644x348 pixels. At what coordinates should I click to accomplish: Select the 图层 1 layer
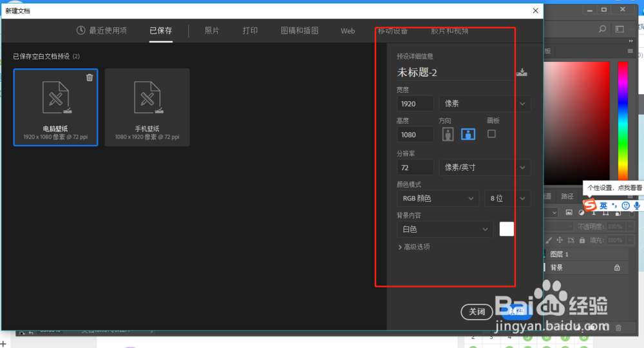pyautogui.click(x=586, y=255)
